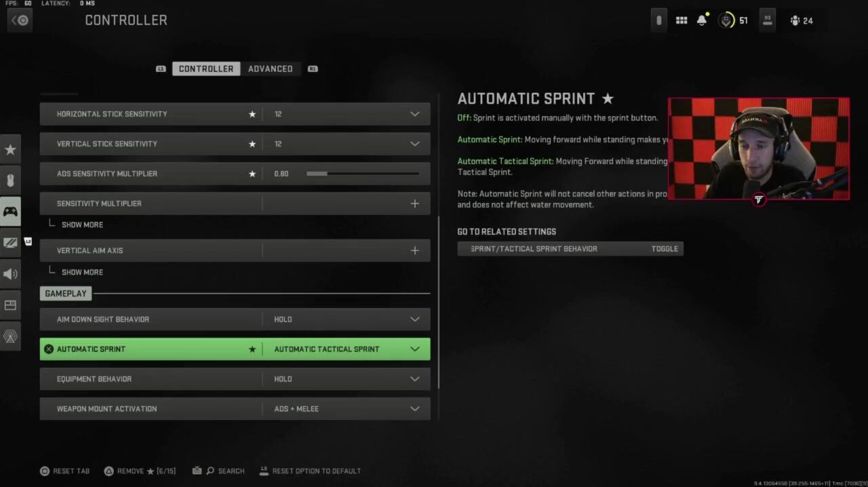The width and height of the screenshot is (868, 487).
Task: Open Keyboard & Mouse settings in sidebar
Action: pos(10,180)
